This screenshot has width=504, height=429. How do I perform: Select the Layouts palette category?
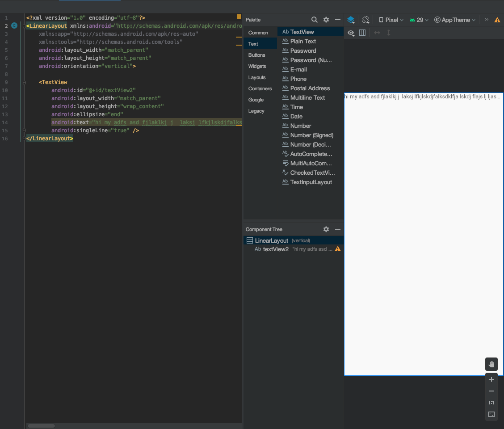260,77
